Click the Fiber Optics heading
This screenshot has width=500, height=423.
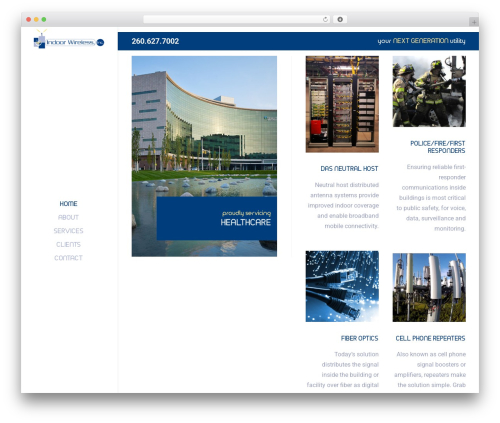[x=359, y=338]
